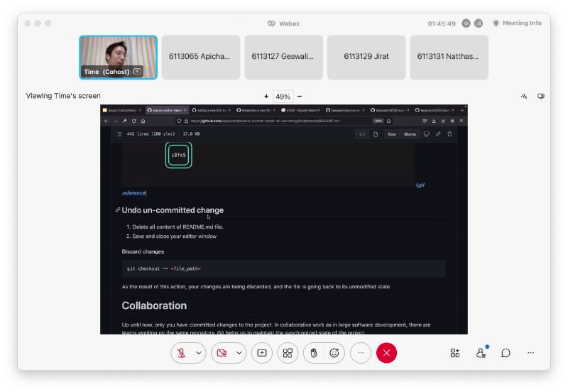Select 6113129 Jirat participant tile

pos(366,58)
